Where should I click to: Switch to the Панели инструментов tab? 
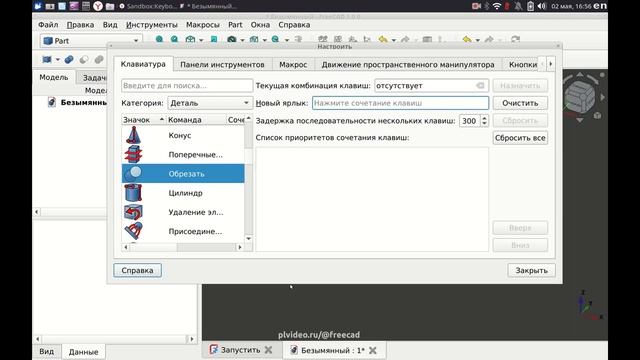pos(222,64)
